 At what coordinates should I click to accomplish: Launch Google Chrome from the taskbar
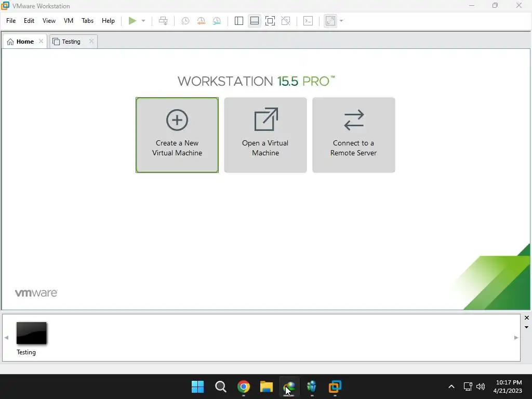243,387
